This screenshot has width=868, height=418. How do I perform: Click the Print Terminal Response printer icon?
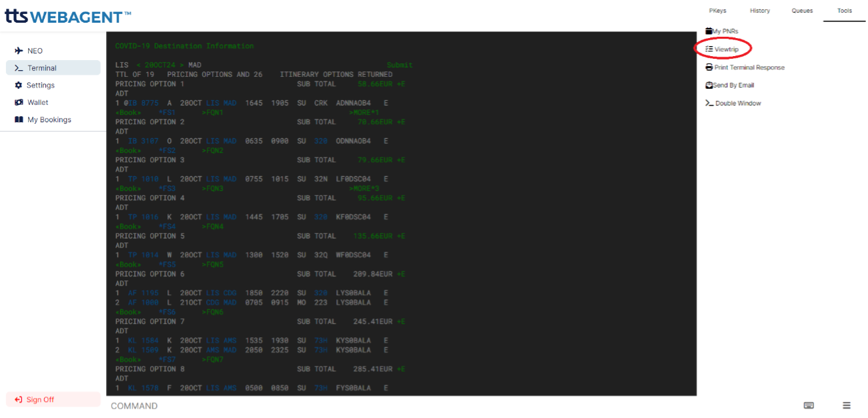709,67
